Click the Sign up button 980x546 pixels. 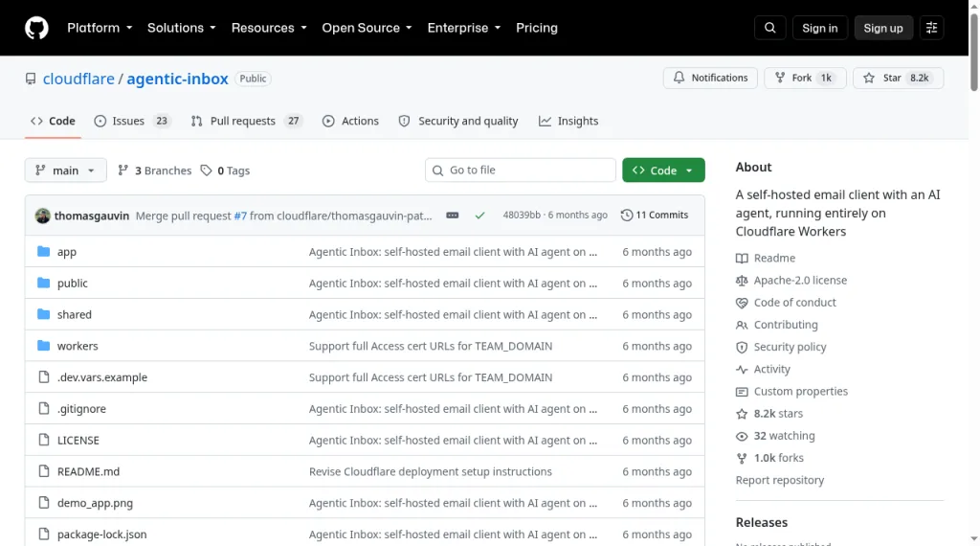(883, 28)
